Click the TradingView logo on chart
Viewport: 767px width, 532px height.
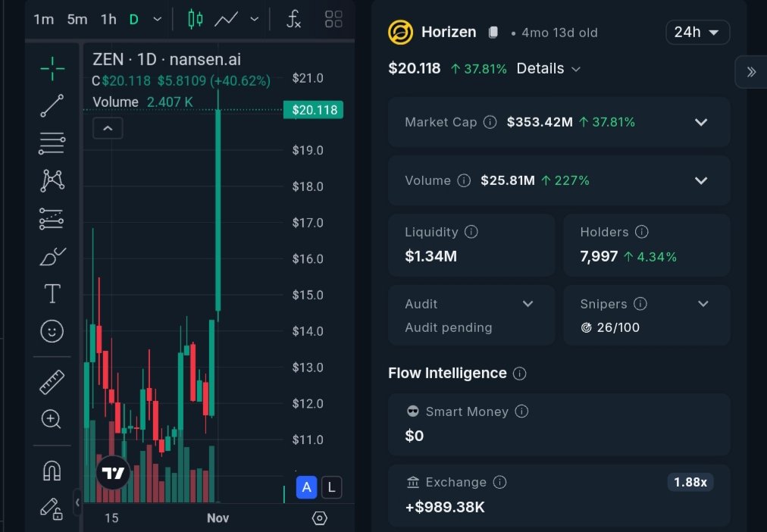click(113, 473)
